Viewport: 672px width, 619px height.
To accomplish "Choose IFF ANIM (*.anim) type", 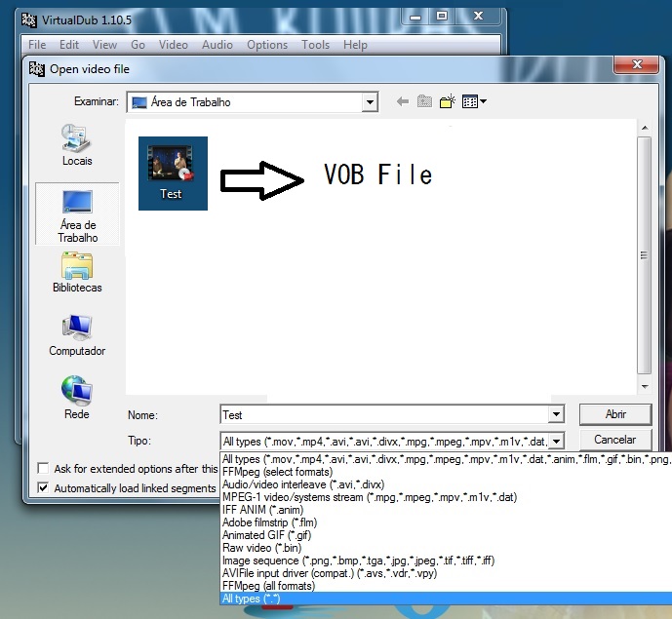I will [x=446, y=510].
